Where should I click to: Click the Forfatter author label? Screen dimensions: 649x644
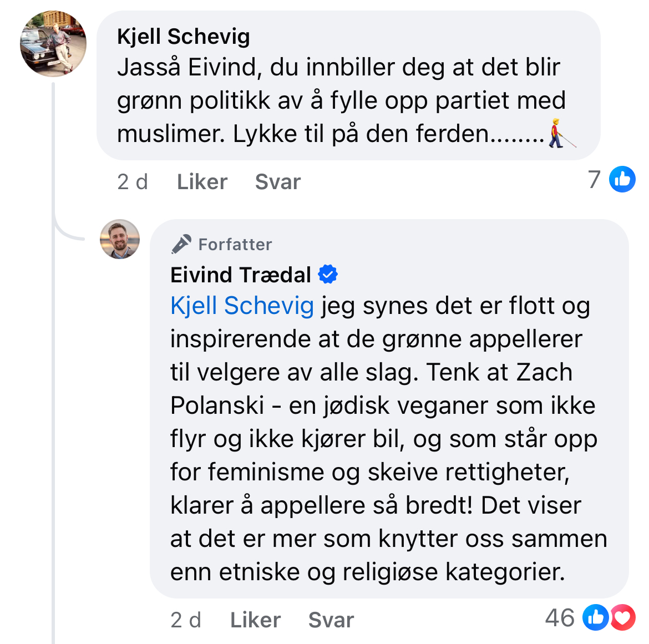(235, 245)
